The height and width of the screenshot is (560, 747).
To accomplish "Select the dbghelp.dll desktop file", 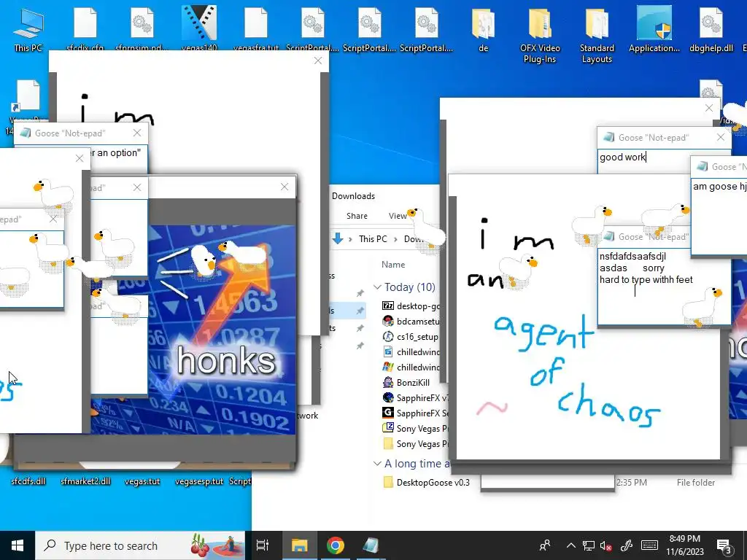I will point(711,28).
